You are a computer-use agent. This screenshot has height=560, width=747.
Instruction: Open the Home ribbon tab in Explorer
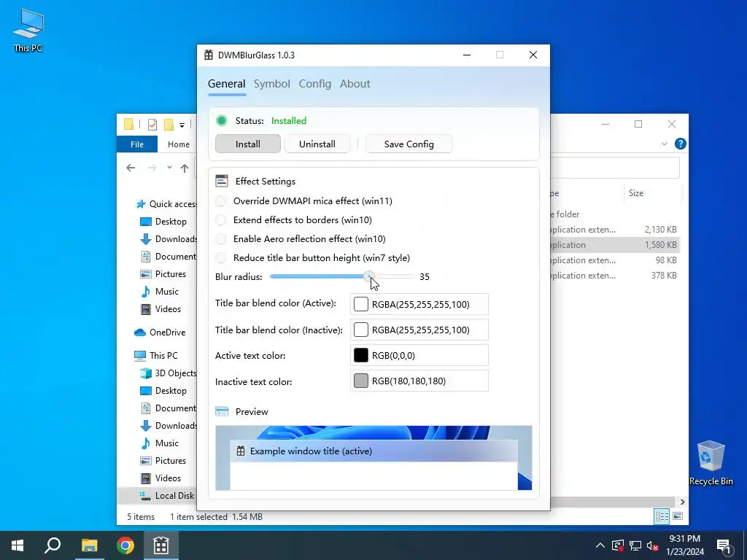coord(179,144)
